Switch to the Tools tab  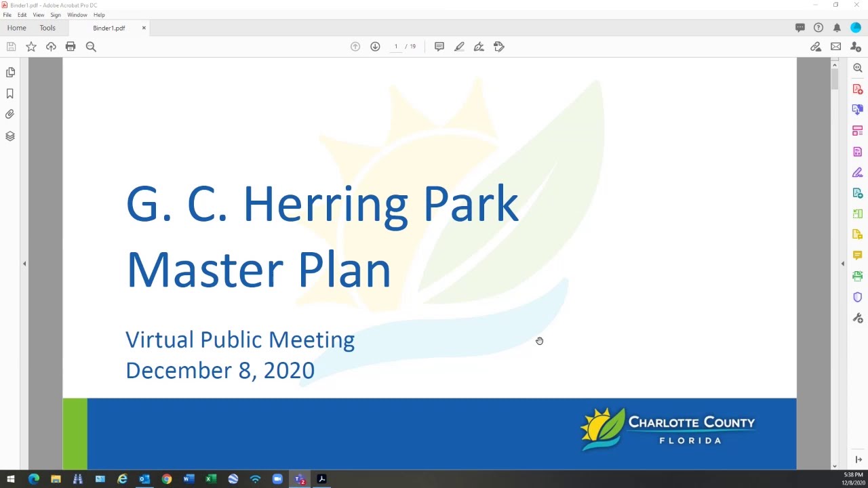point(47,28)
